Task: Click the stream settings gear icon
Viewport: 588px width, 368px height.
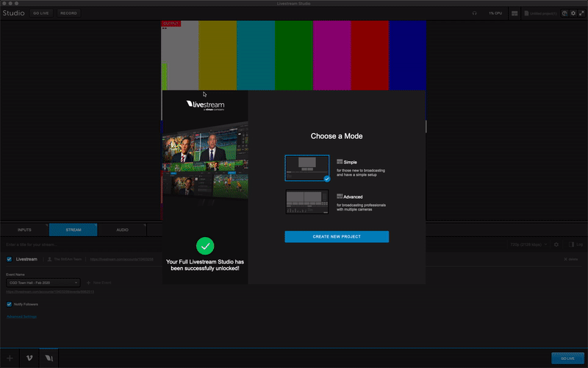Action: (556, 244)
